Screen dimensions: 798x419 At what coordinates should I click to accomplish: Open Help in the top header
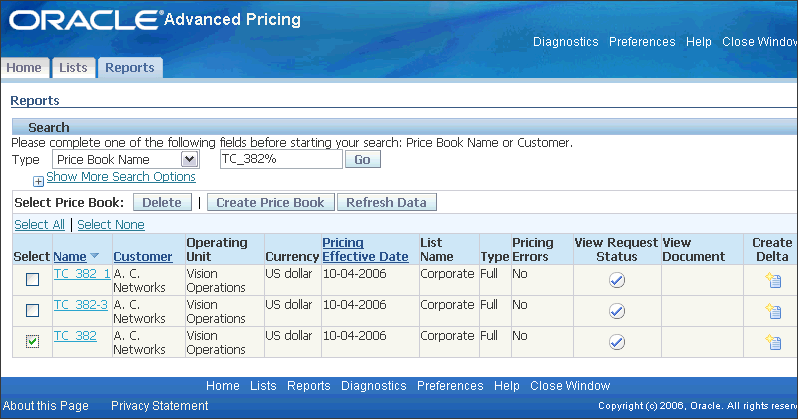click(x=699, y=42)
